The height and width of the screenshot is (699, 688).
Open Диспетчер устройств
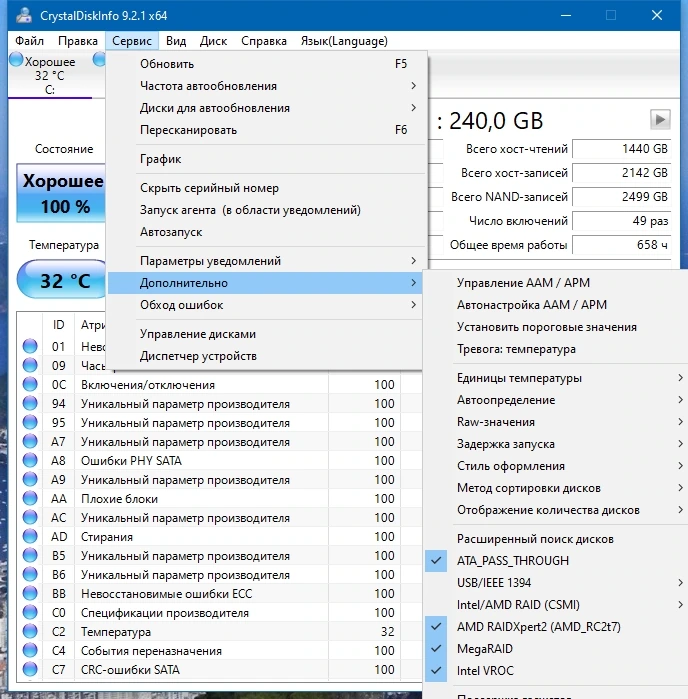tap(265, 356)
